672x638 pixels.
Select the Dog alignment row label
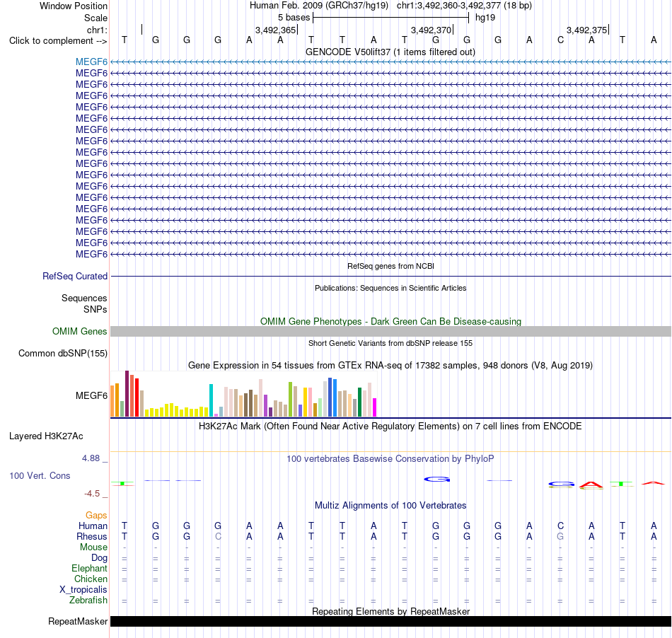(99, 557)
